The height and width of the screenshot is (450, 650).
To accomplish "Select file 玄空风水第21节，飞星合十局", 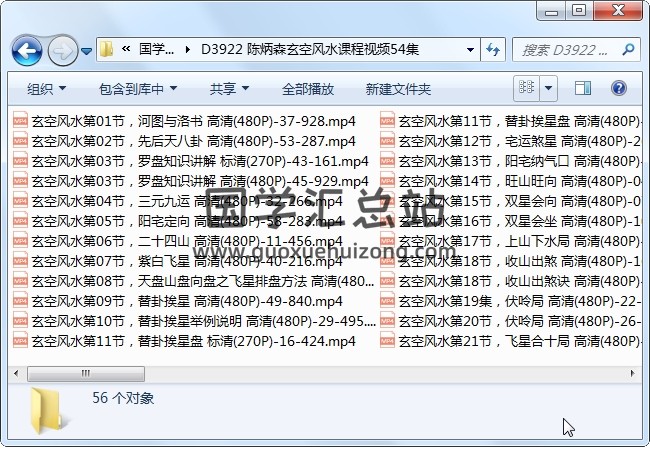I will [510, 341].
